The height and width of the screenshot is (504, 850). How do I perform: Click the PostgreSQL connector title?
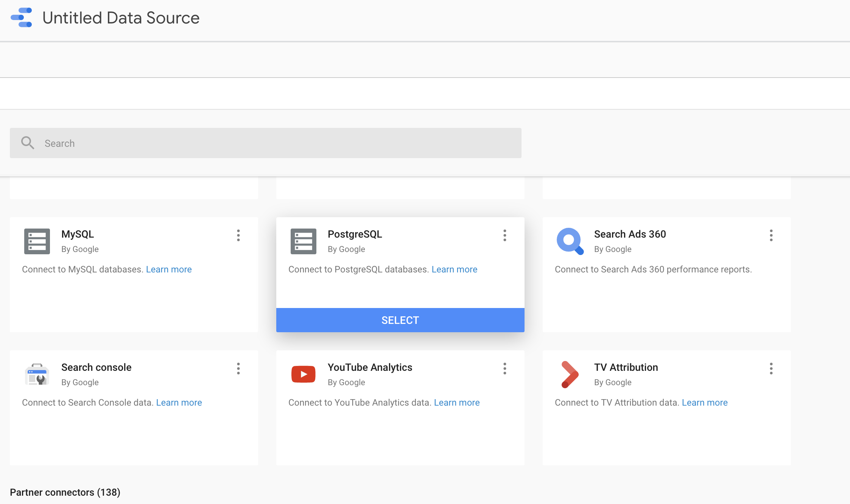click(355, 234)
